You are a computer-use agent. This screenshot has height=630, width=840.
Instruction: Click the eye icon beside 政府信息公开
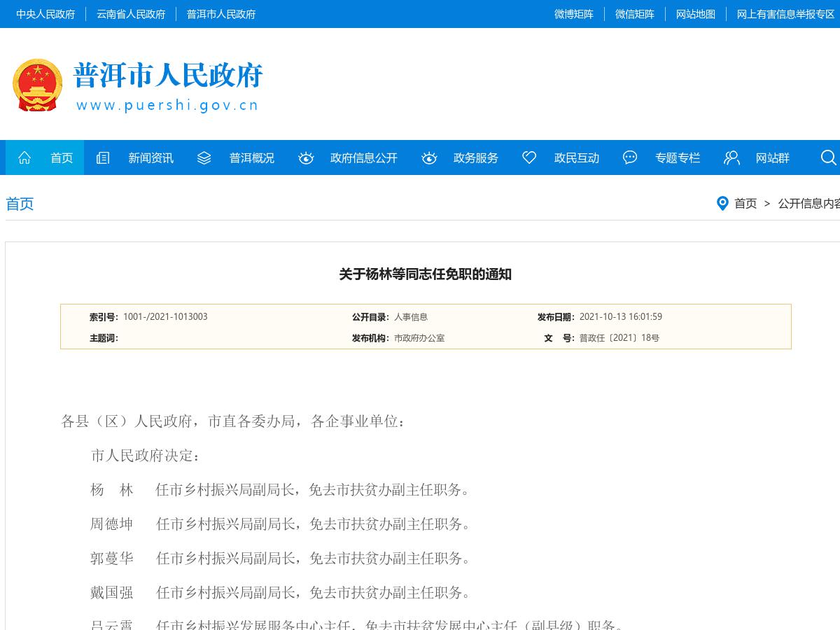(306, 157)
